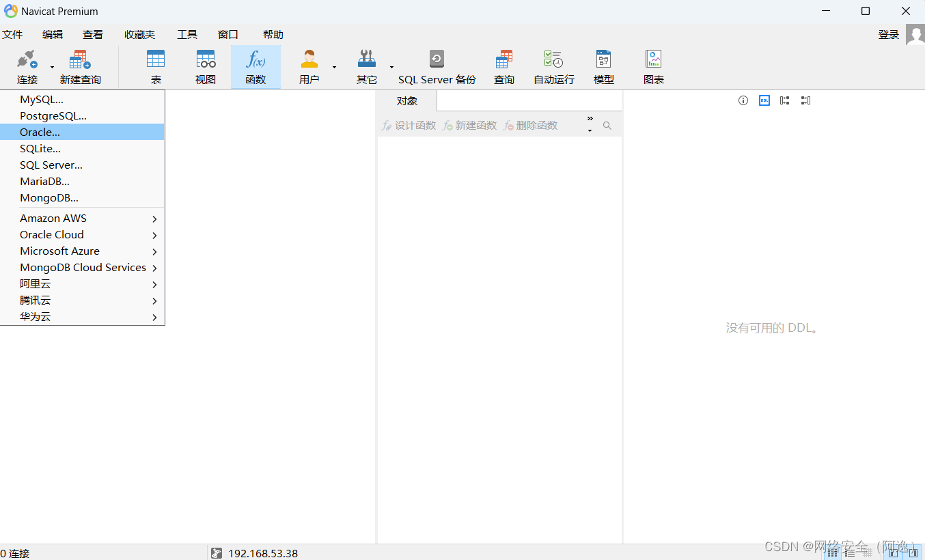
Task: Expand the 华为云 submenu
Action: pos(82,317)
